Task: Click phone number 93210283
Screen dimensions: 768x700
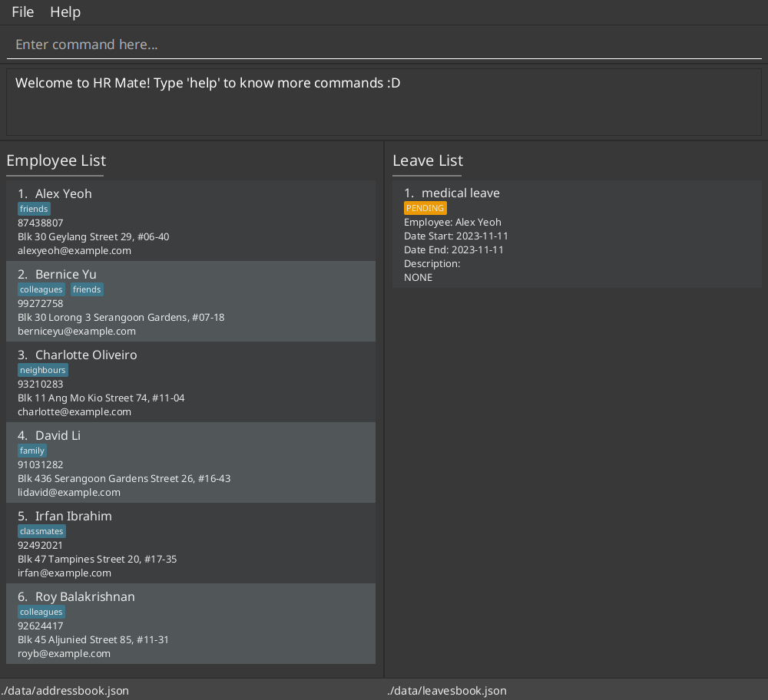Action: (x=41, y=385)
